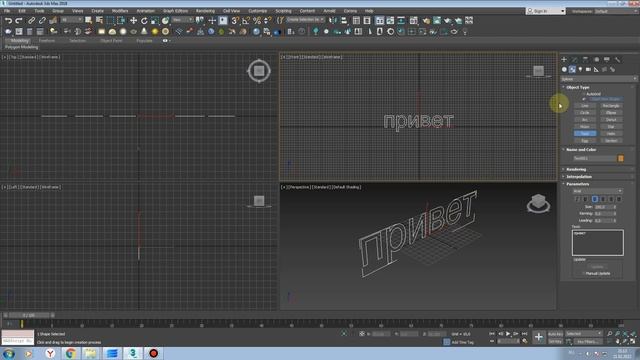
Task: Open the Customize menu
Action: click(258, 11)
